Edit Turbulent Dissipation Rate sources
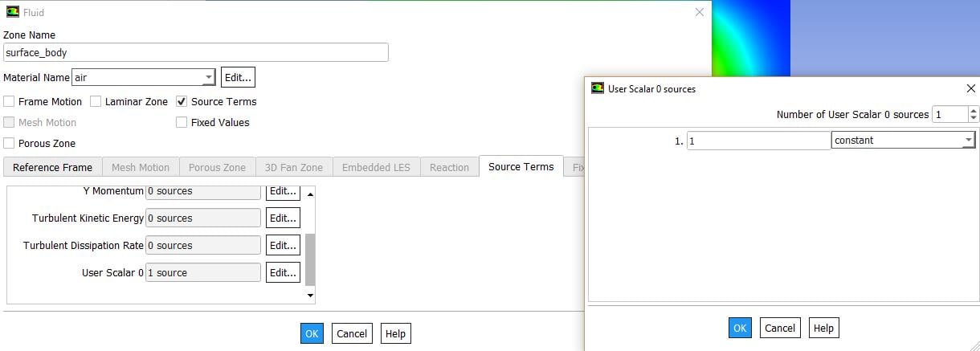 point(283,246)
